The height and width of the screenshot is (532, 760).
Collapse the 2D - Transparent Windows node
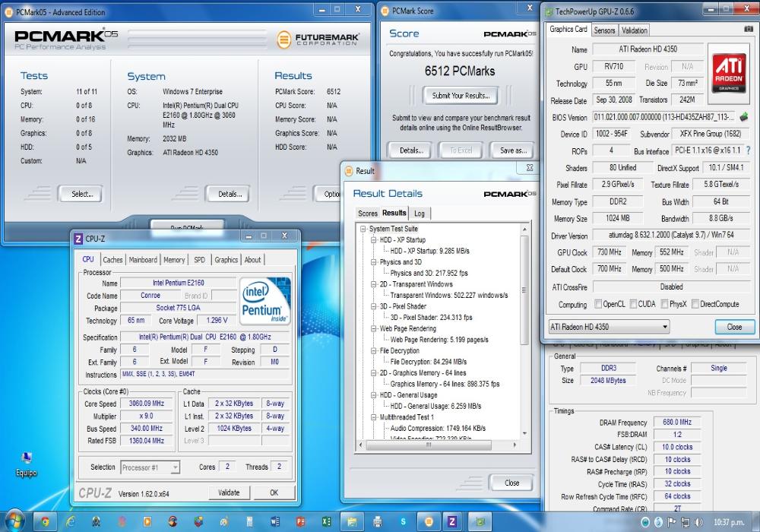point(374,284)
